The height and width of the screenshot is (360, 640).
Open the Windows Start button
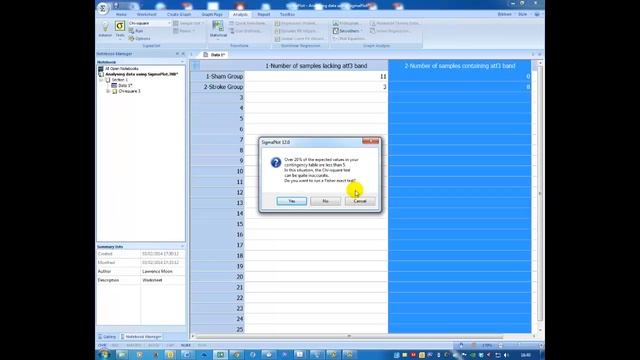point(104,354)
